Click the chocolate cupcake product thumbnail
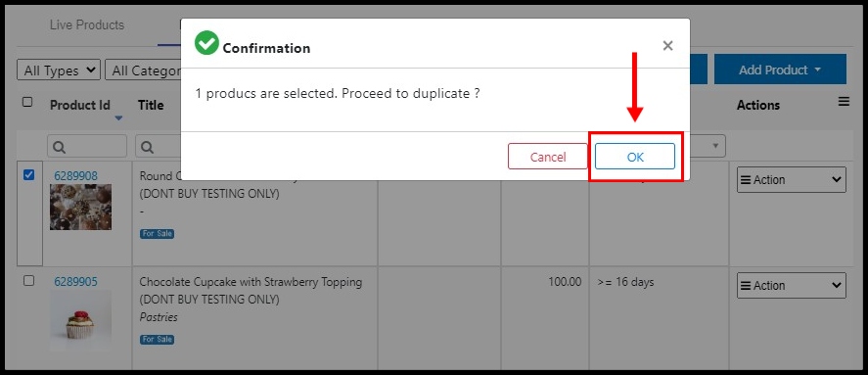Viewport: 868px width, 375px height. tap(80, 321)
